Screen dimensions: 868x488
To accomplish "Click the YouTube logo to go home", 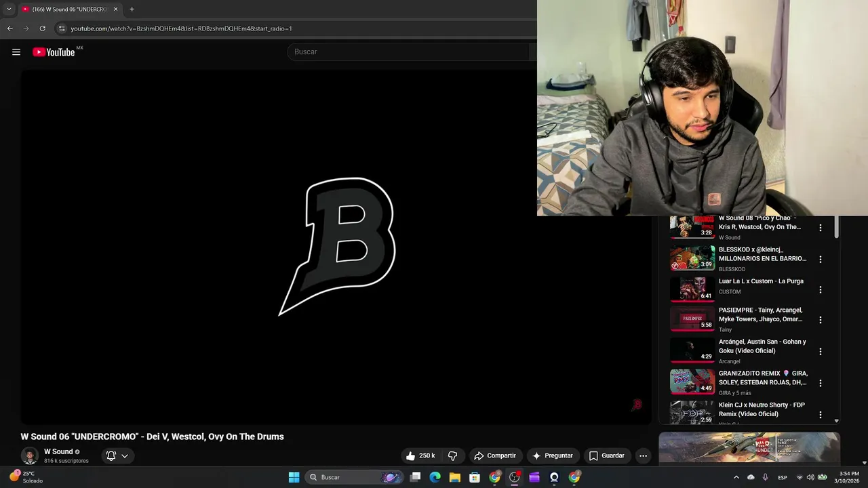I will (54, 52).
